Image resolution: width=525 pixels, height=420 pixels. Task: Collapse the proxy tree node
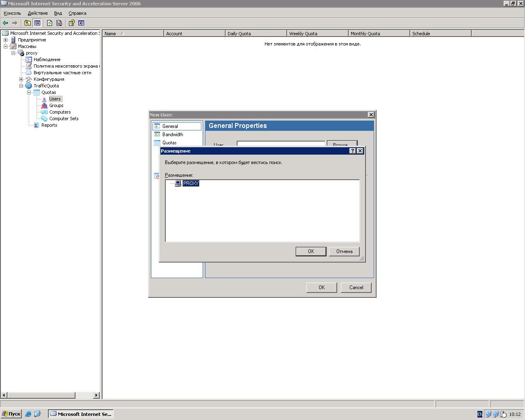coord(14,53)
